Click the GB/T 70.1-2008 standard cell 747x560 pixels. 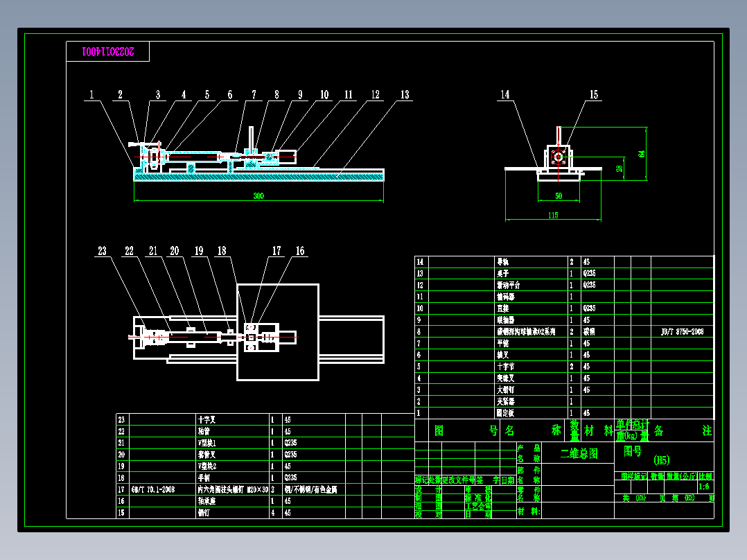[x=153, y=489]
